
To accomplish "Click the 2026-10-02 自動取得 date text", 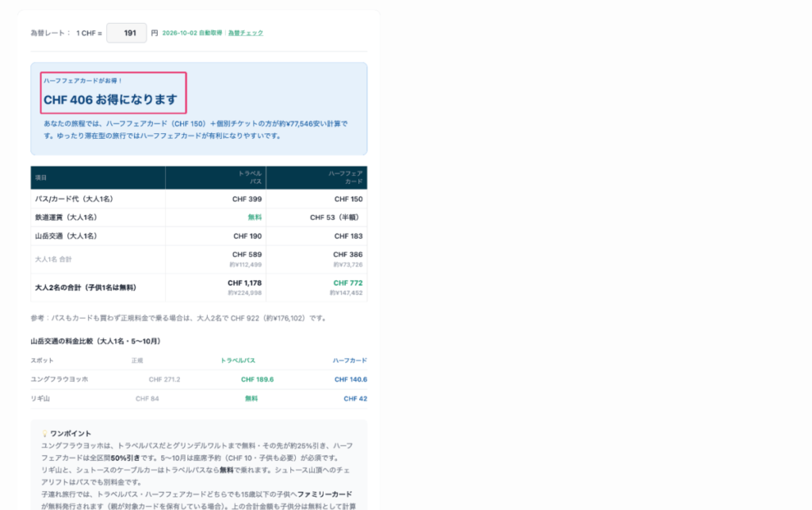I will pyautogui.click(x=192, y=33).
